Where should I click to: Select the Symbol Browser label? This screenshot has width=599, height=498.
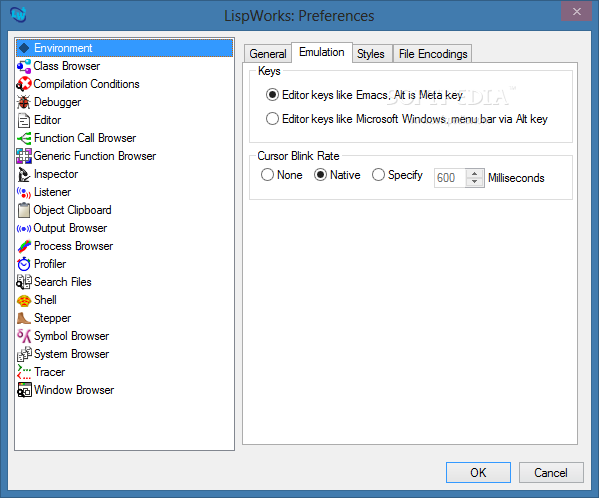tap(71, 336)
